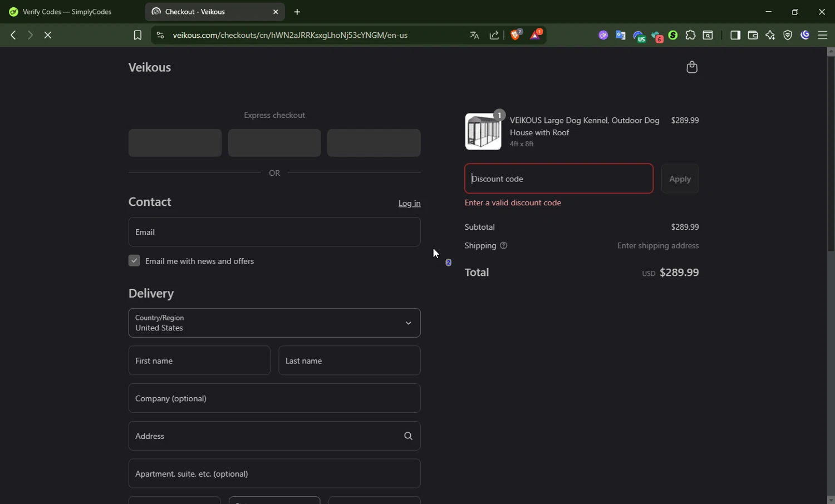The height and width of the screenshot is (504, 835).
Task: Click the Apply discount button
Action: [680, 179]
